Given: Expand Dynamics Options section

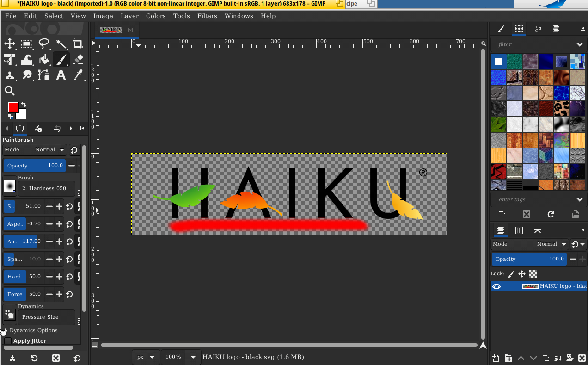Looking at the screenshot, I should (5, 330).
